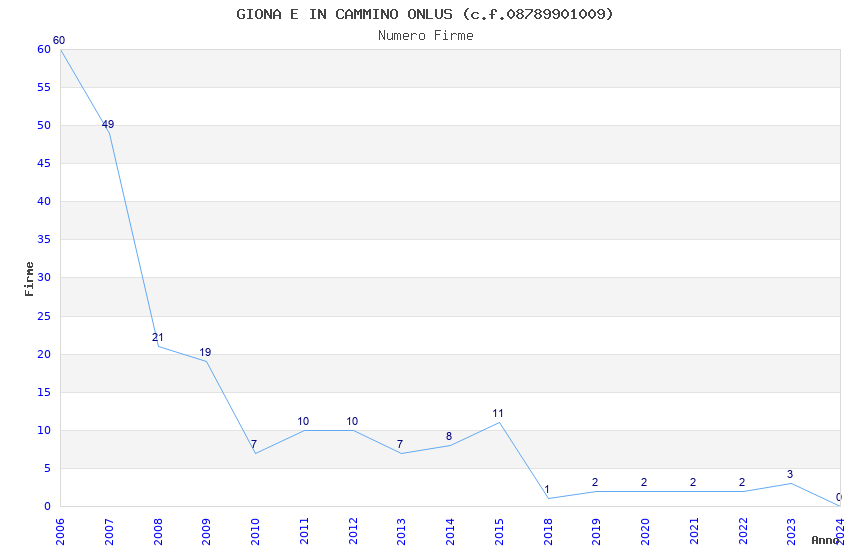Click x-axis year 2010
The height and width of the screenshot is (550, 850).
pos(255,532)
